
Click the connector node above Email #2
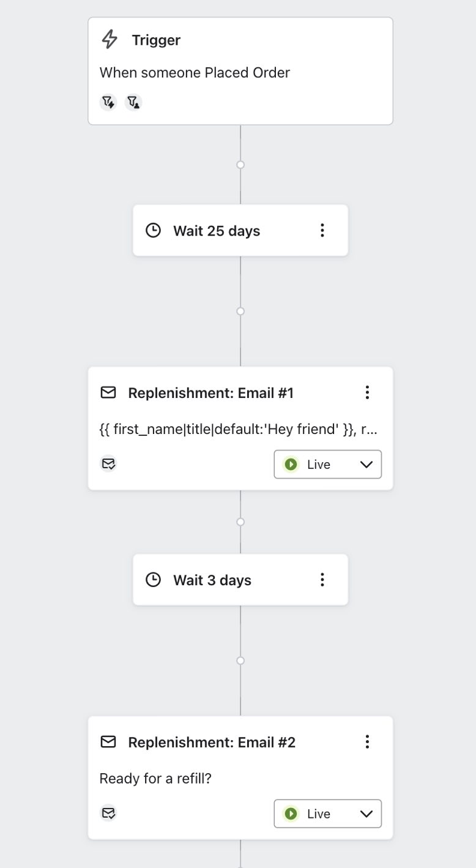coord(240,660)
